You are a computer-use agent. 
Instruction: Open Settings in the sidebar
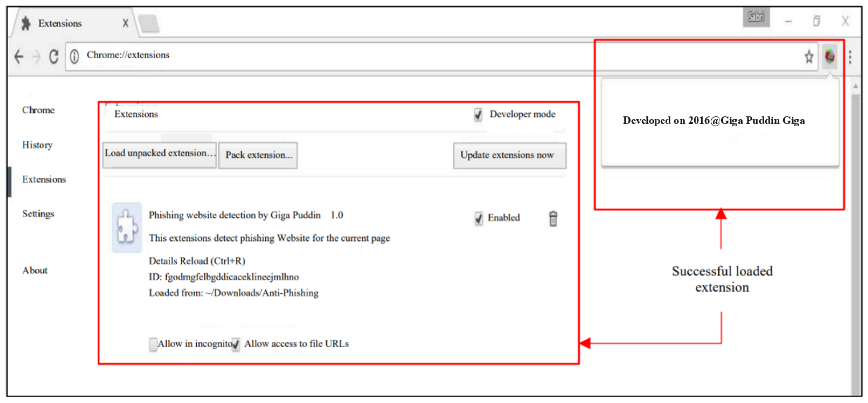38,213
